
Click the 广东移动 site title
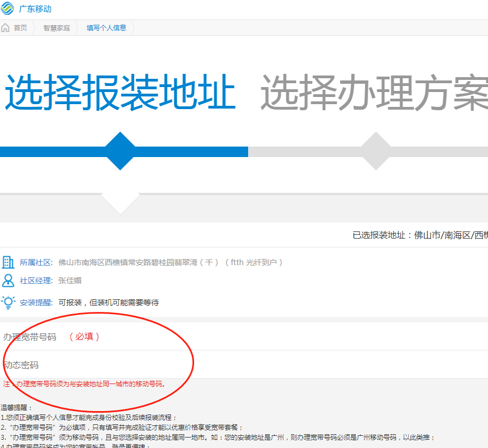35,9
